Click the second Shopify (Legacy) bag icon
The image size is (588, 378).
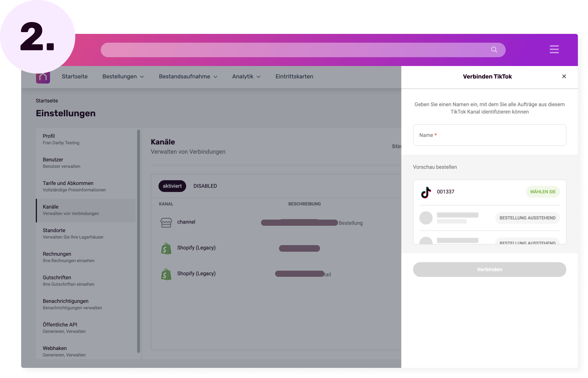click(x=166, y=274)
